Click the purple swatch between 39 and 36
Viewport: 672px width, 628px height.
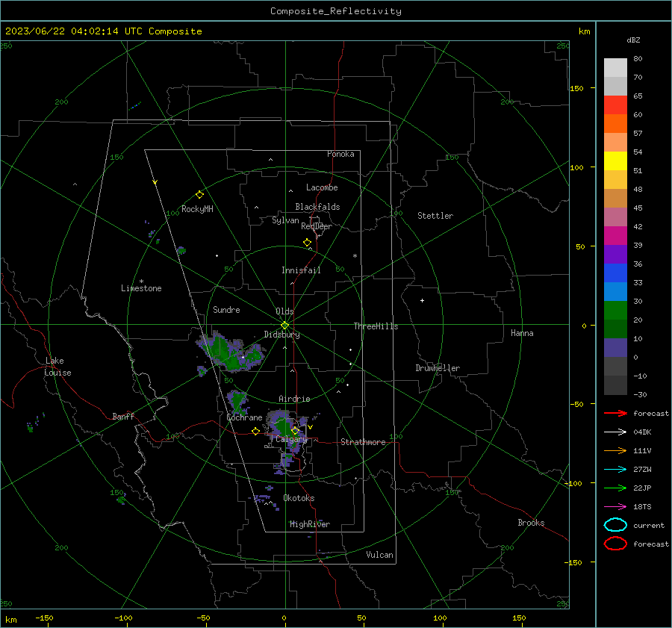coord(615,255)
